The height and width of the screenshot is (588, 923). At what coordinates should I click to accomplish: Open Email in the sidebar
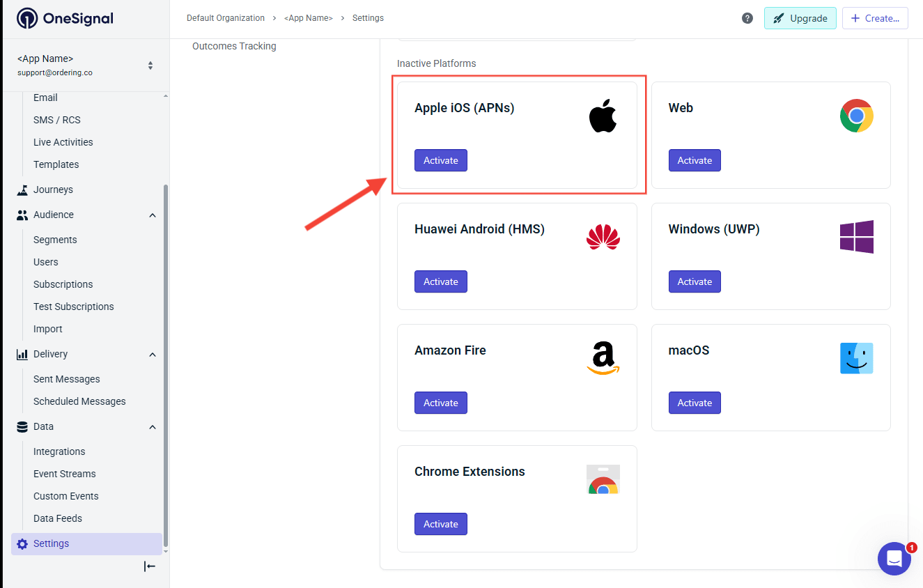coord(45,98)
